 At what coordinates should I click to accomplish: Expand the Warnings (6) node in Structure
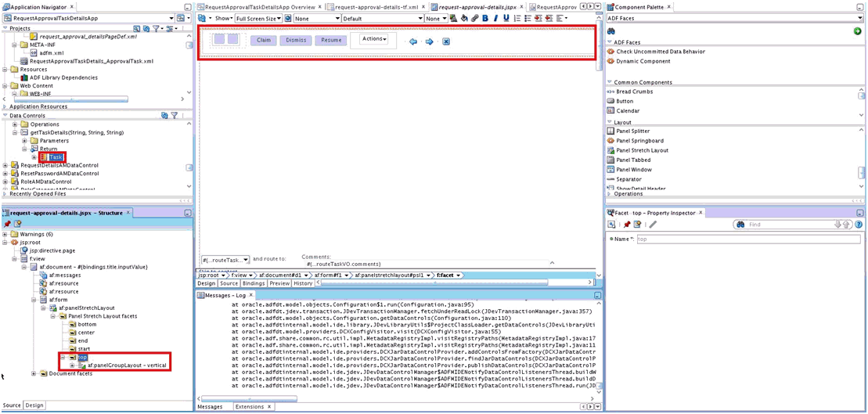pos(5,233)
